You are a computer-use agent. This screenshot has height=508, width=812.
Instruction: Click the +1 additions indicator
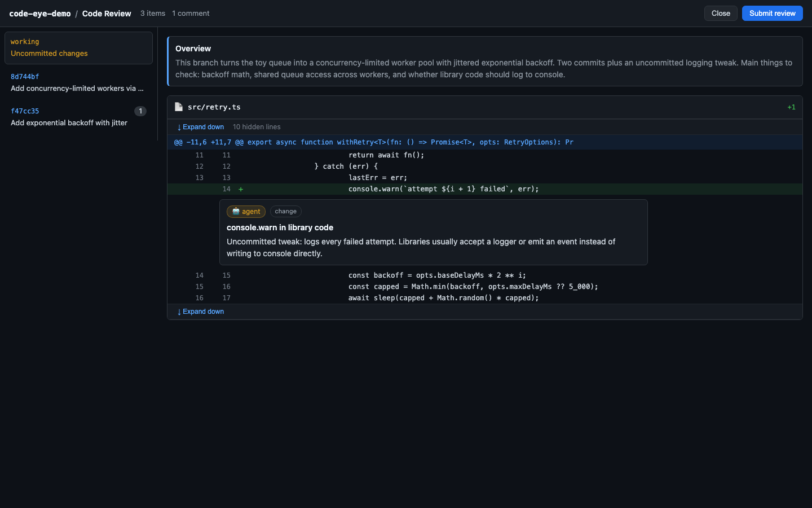click(x=791, y=107)
